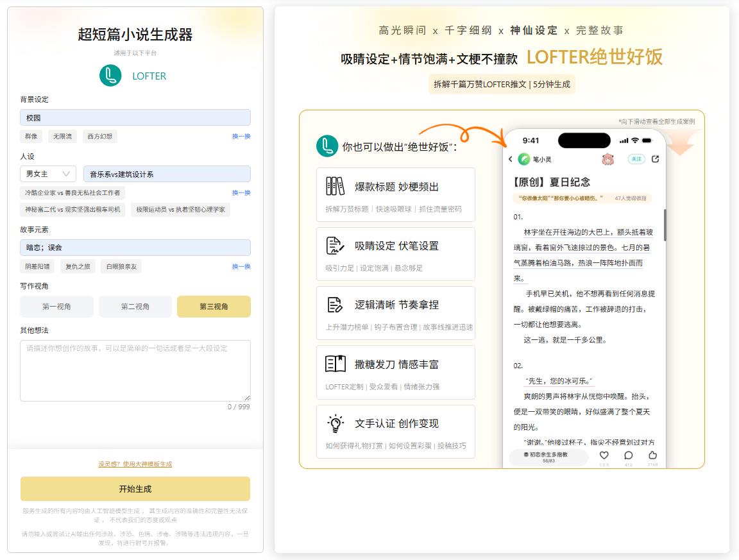Focus the 音乐系vs建筑设计系 input field

tap(167, 174)
